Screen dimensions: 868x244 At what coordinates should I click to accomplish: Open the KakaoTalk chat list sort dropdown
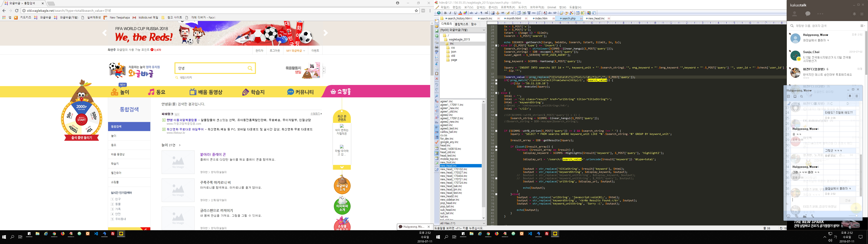click(863, 26)
